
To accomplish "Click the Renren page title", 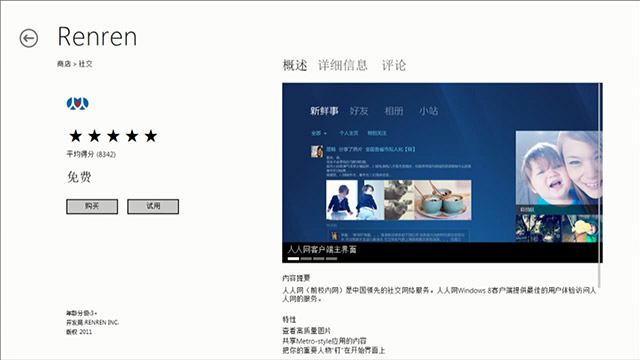I will tap(97, 37).
